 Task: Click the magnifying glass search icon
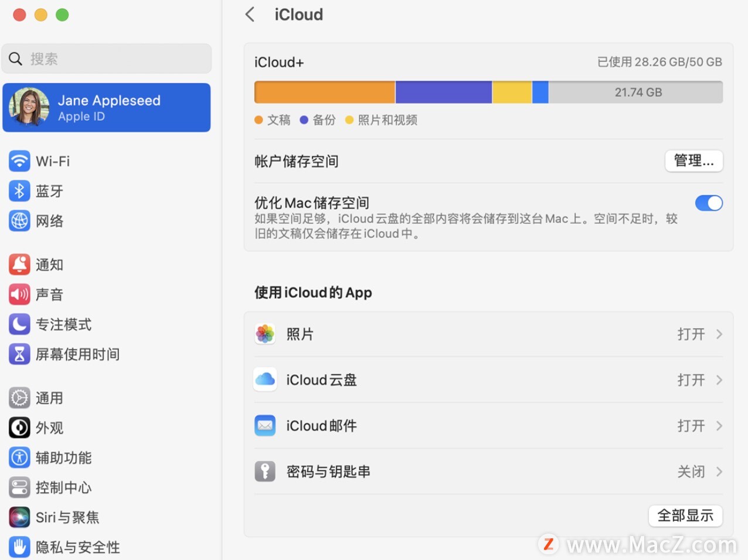pyautogui.click(x=16, y=59)
